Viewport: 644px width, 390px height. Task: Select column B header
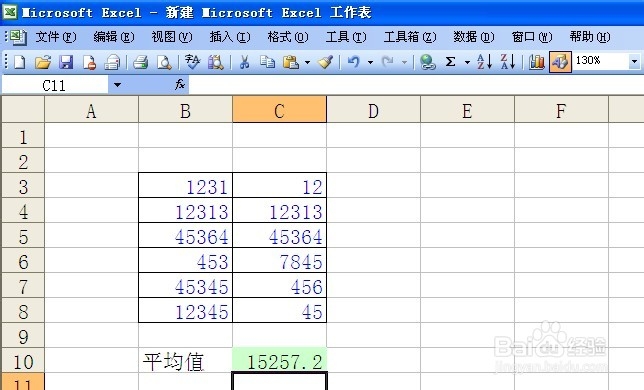(185, 110)
